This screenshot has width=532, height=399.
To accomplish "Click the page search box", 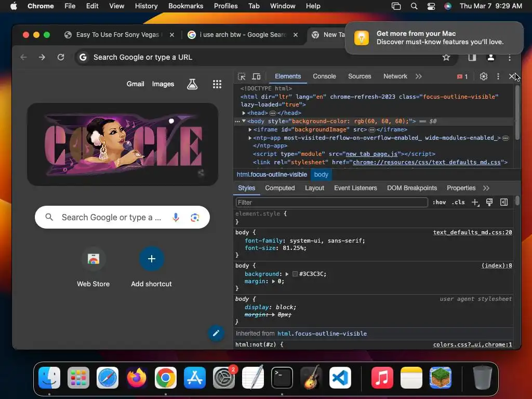I will 122,217.
